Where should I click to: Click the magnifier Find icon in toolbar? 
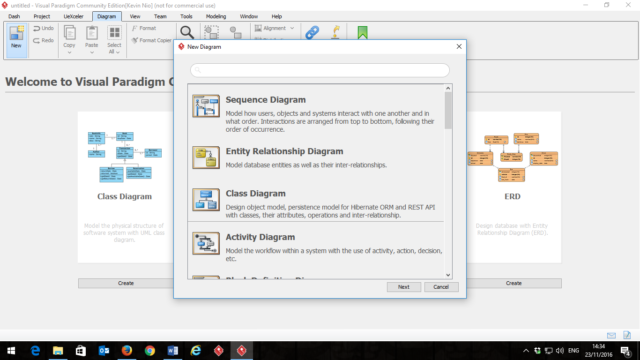pos(187,32)
